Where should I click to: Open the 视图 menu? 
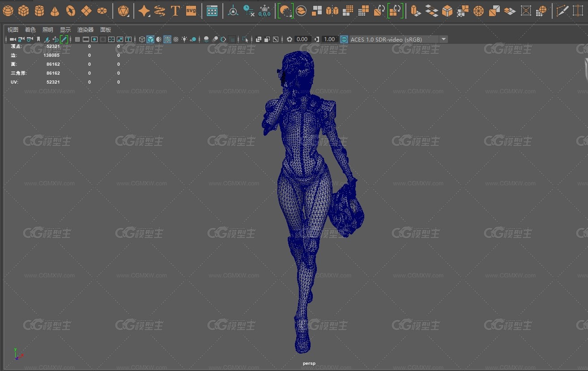click(13, 30)
